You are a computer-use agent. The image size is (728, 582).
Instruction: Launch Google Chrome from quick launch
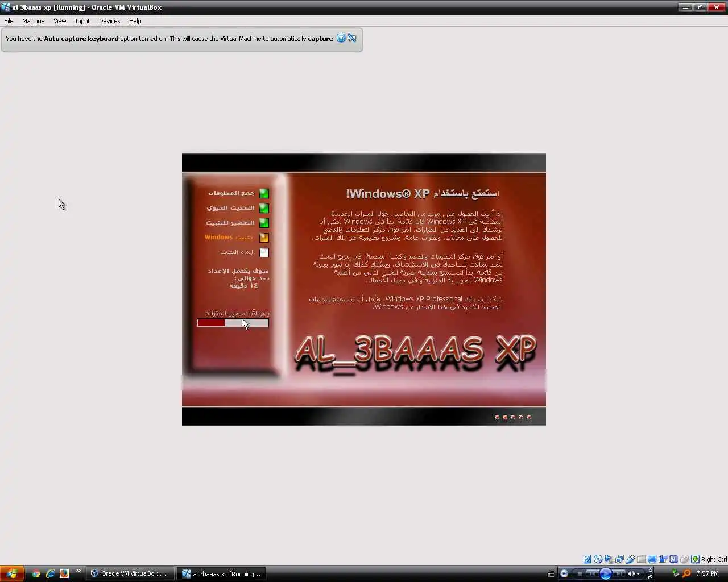click(x=36, y=573)
